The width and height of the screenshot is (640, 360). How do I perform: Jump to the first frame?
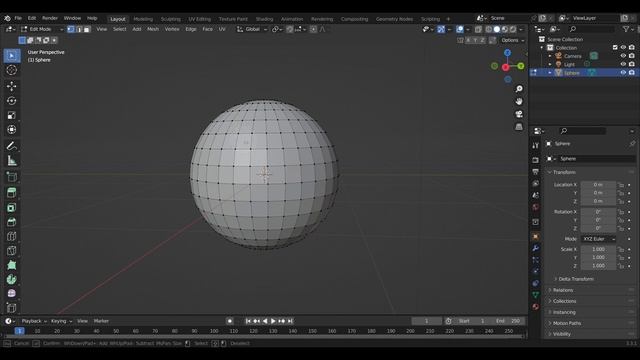pos(248,321)
